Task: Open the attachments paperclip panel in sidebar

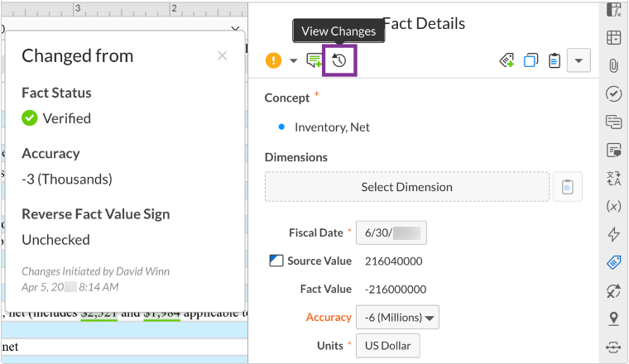Action: tap(613, 65)
